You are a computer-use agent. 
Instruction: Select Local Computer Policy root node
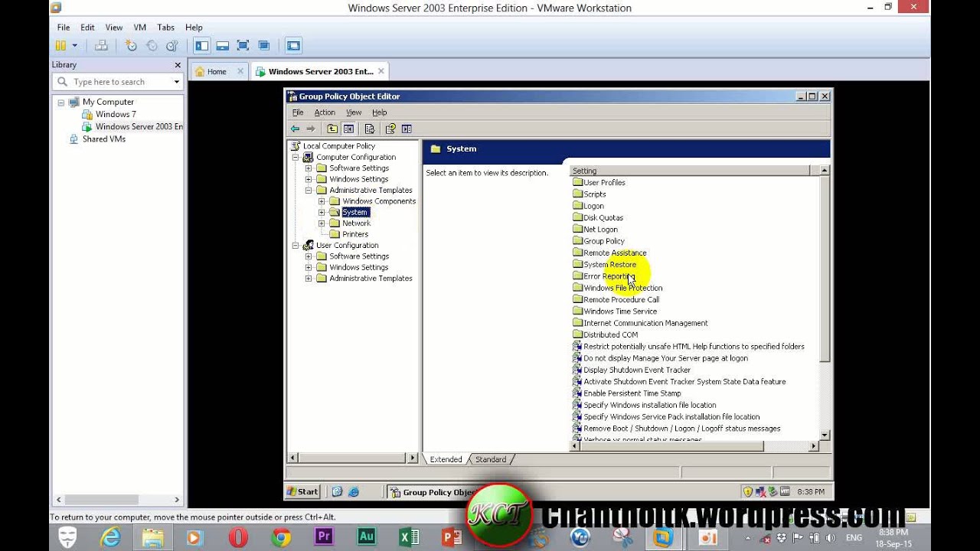click(338, 146)
